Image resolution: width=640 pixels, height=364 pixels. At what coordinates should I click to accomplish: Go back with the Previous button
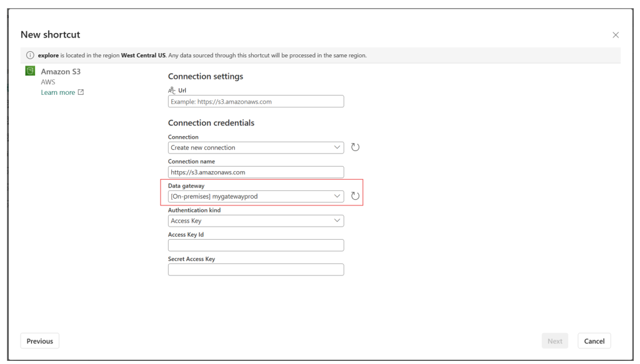pyautogui.click(x=39, y=341)
